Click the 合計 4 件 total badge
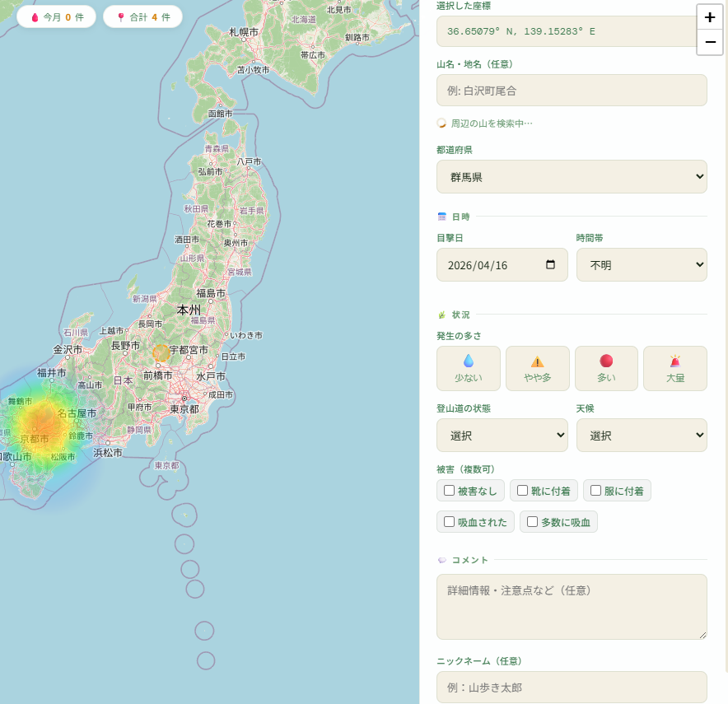 [x=142, y=16]
